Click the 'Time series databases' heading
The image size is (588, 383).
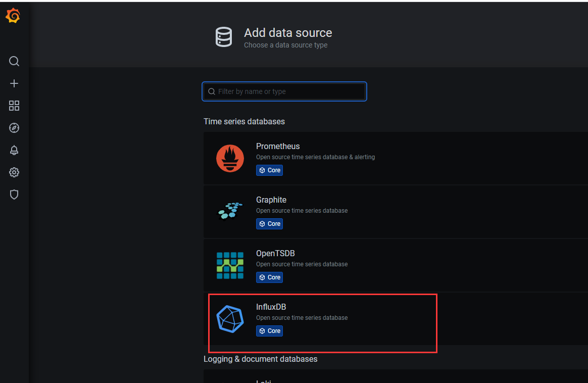click(x=244, y=122)
